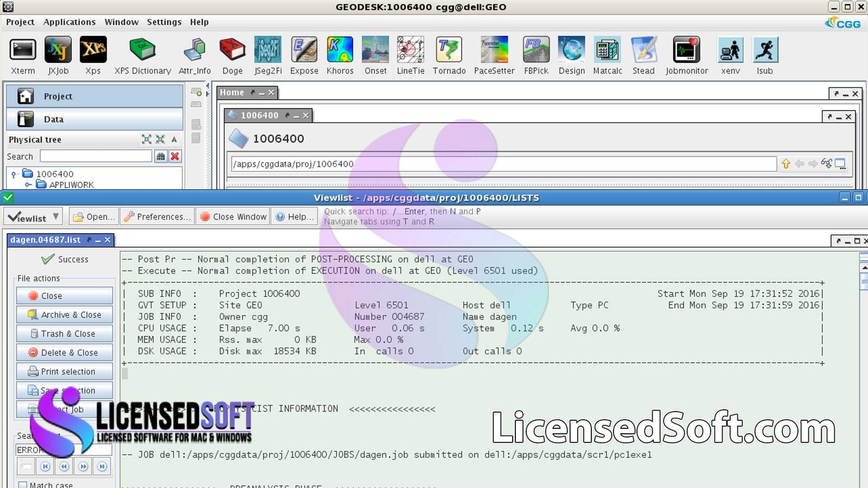Open the JXJob application

pyautogui.click(x=58, y=55)
